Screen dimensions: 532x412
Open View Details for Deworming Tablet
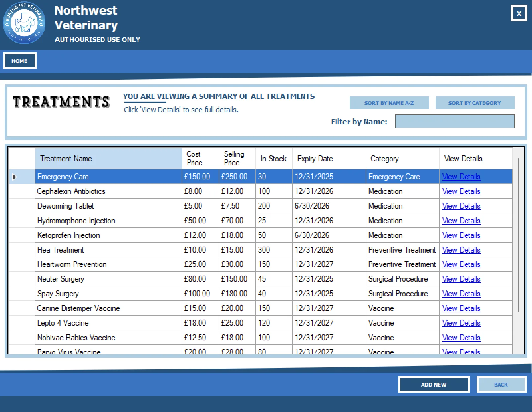[461, 206]
